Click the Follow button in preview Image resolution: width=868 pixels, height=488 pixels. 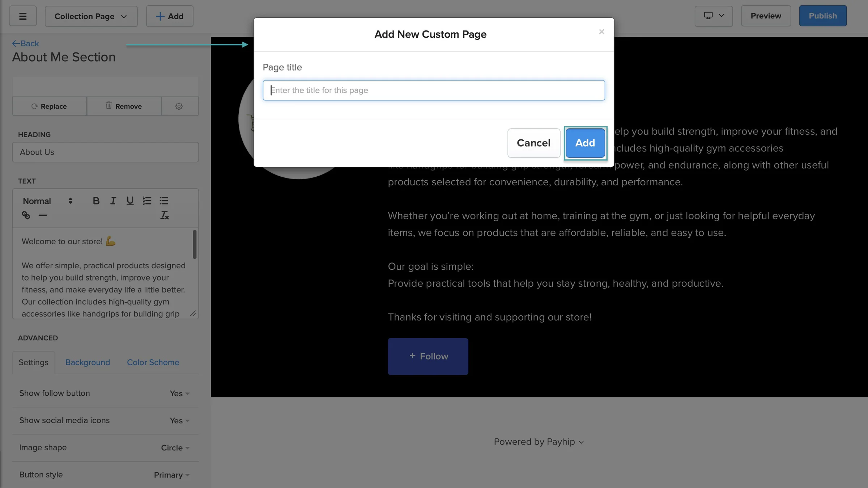click(428, 356)
